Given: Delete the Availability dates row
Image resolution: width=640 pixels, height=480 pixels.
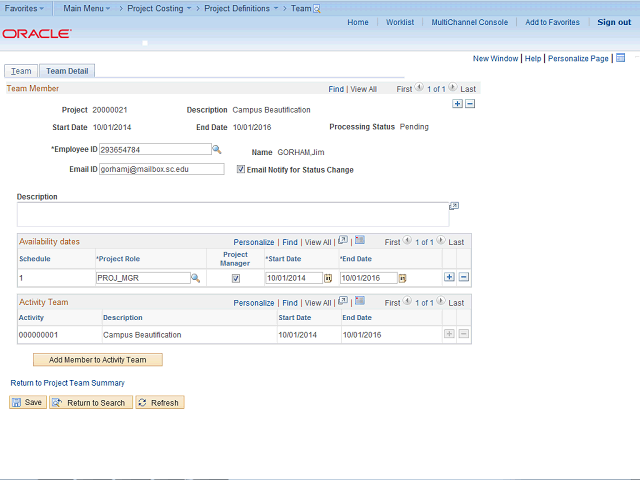Looking at the screenshot, I should tap(464, 277).
